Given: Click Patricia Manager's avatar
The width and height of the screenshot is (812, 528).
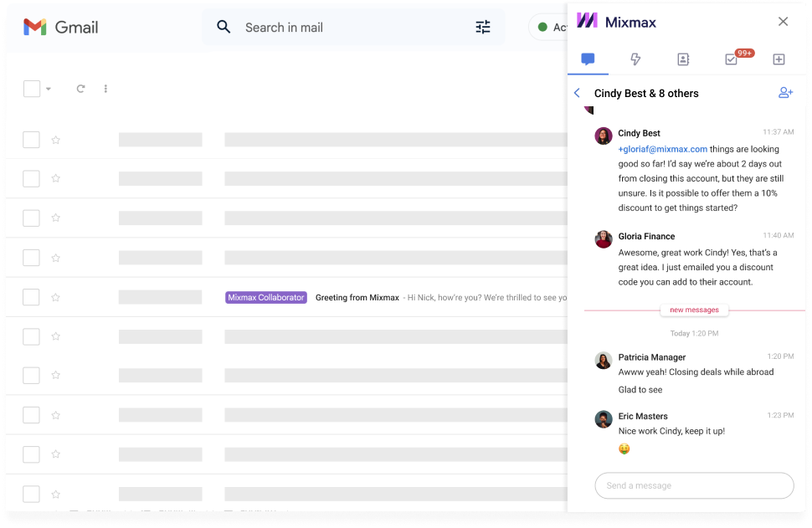Looking at the screenshot, I should click(x=604, y=361).
